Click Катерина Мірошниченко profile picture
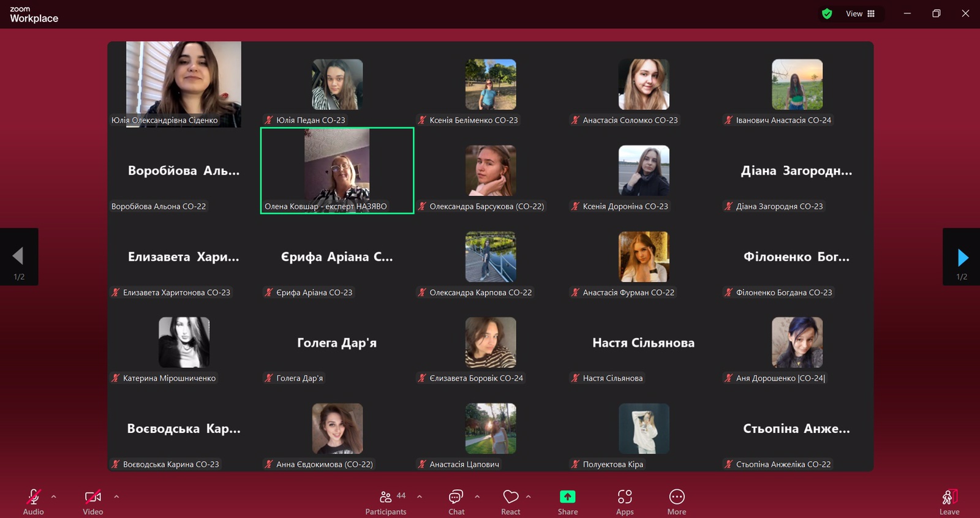The height and width of the screenshot is (518, 980). 184,342
